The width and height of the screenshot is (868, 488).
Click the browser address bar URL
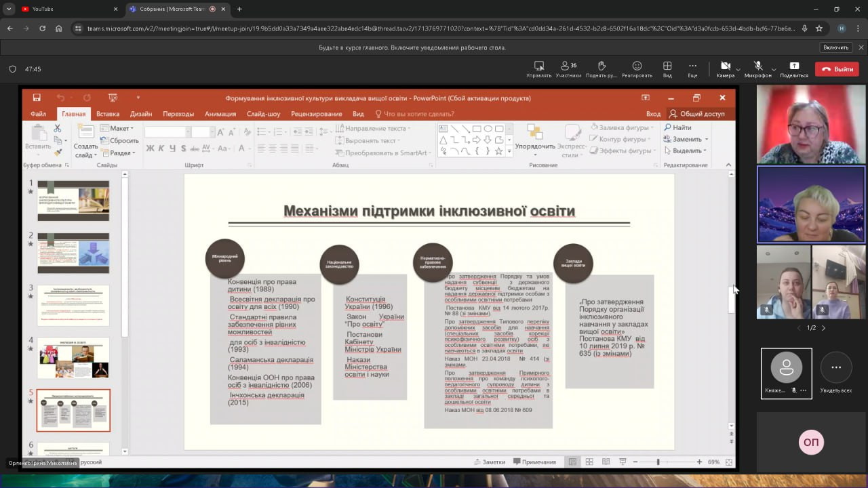pyautogui.click(x=434, y=28)
